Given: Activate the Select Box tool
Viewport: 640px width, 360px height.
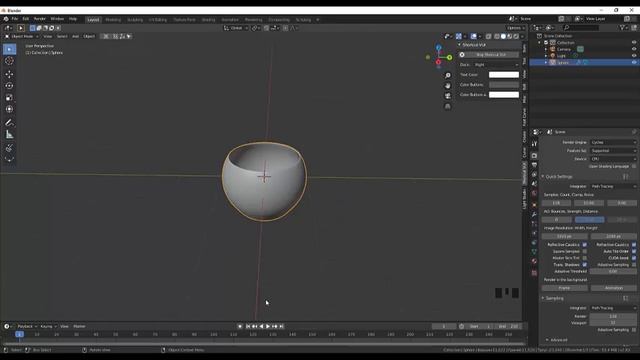Looking at the screenshot, I should point(9,49).
